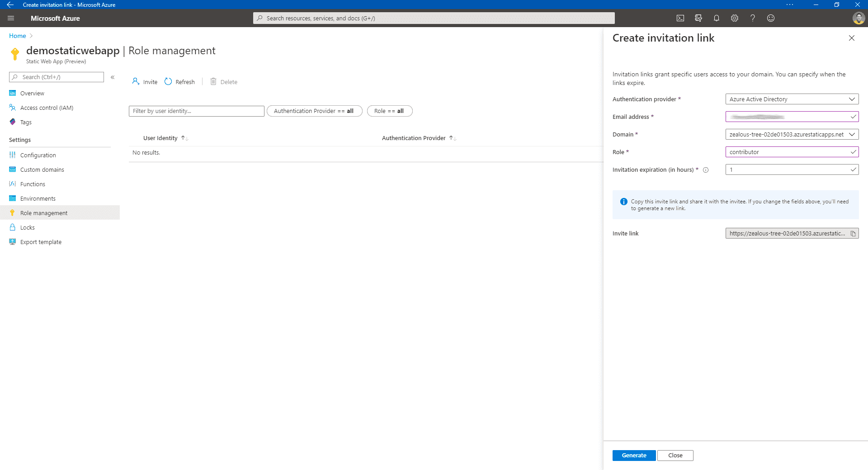
Task: Sort by User Identity column
Action: [165, 138]
